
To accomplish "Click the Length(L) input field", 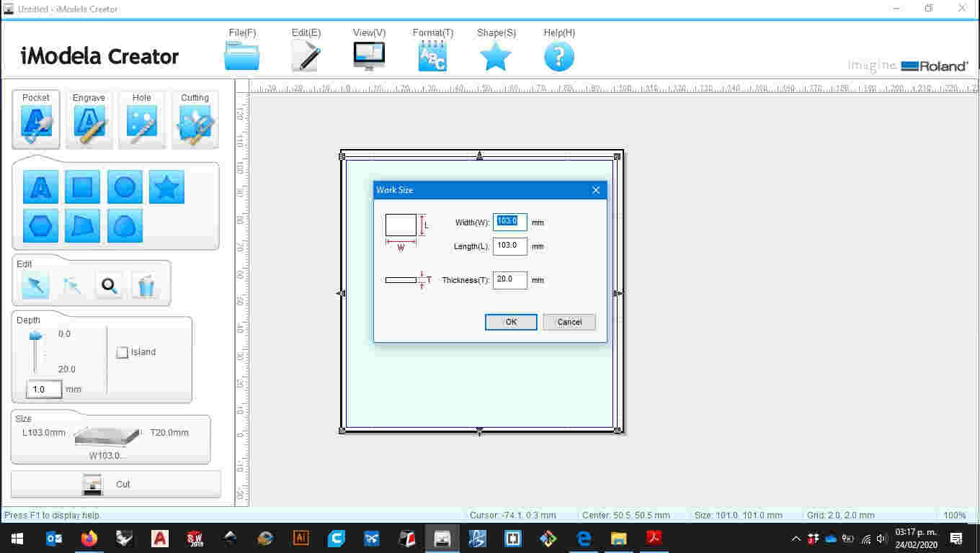I will 510,246.
